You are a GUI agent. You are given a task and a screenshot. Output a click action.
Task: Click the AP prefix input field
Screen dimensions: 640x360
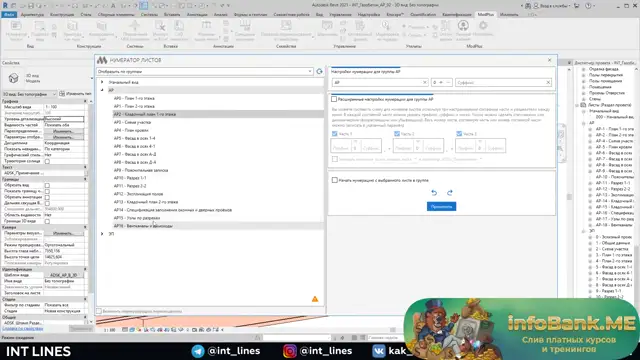377,82
